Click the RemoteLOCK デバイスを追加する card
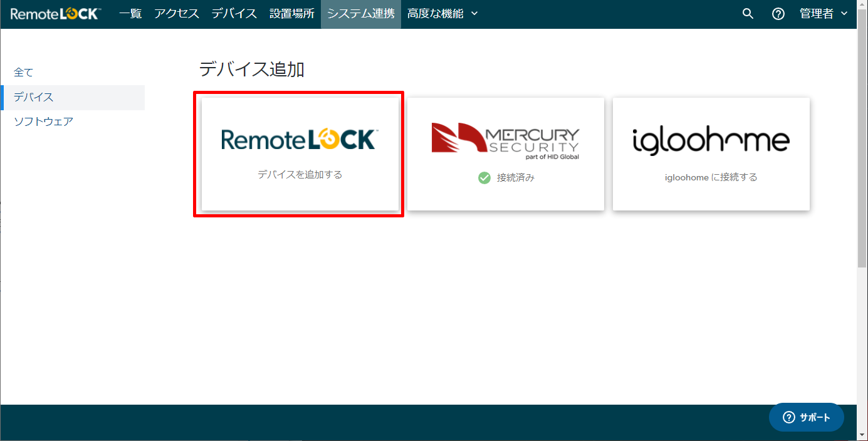 point(300,154)
